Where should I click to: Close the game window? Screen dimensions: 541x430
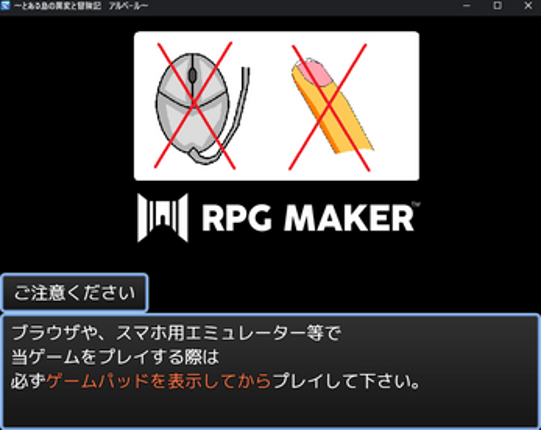coord(528,6)
